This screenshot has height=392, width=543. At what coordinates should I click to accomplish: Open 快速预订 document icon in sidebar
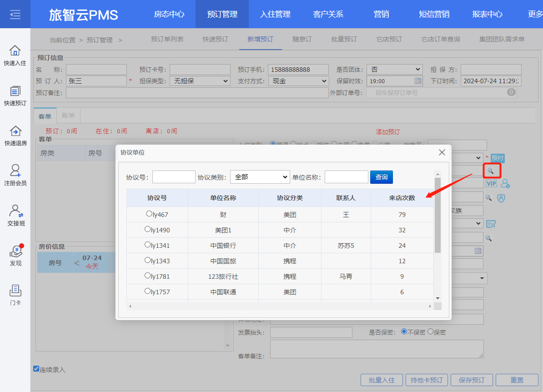[x=15, y=91]
